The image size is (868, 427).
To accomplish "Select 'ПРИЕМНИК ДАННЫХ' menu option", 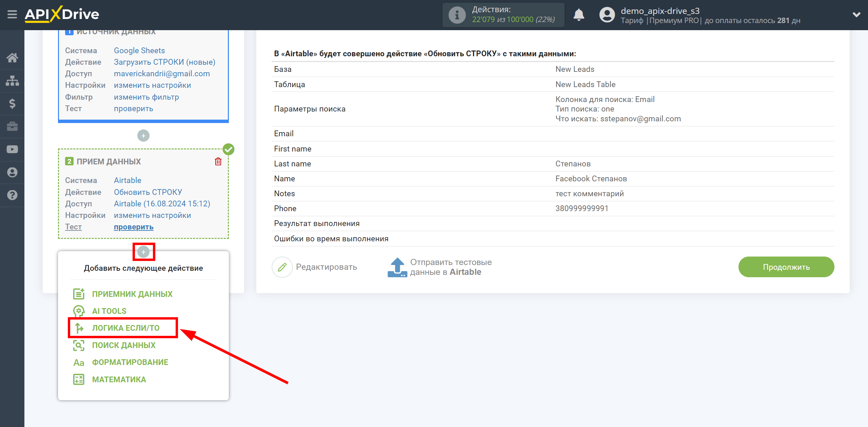I will tap(132, 294).
